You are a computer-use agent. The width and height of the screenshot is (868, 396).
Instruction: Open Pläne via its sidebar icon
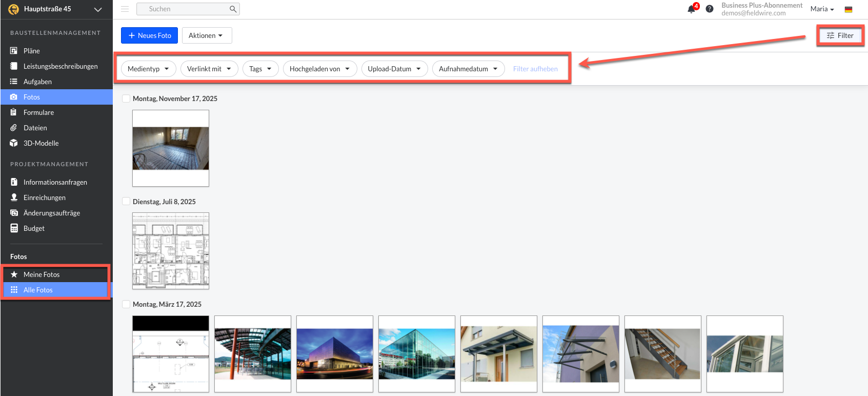click(14, 51)
